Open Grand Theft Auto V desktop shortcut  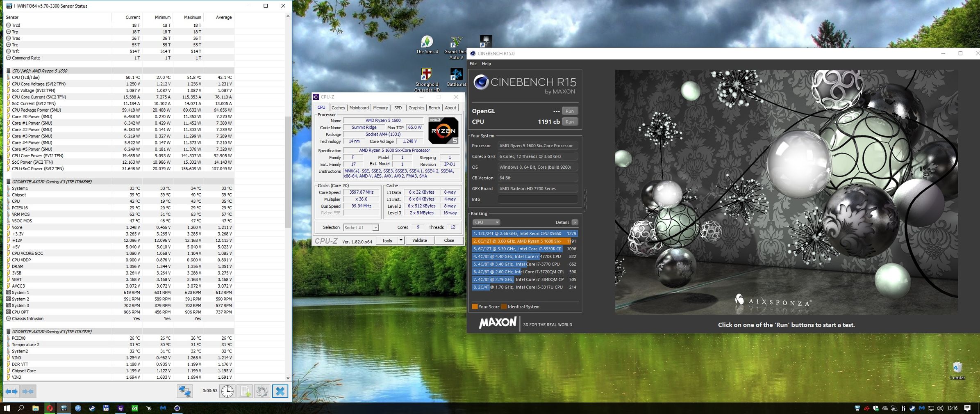455,48
